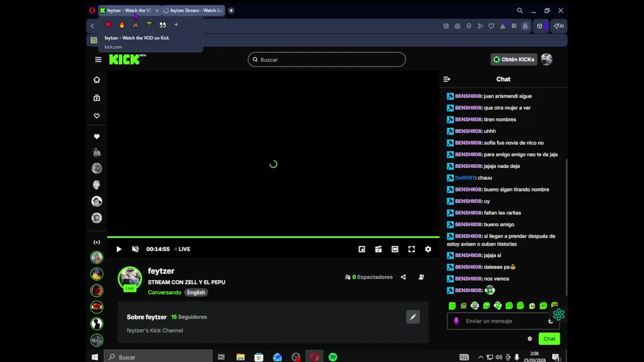This screenshot has width=644, height=362.
Task: Go to Kick home via sidebar house icon
Action: pyautogui.click(x=97, y=79)
